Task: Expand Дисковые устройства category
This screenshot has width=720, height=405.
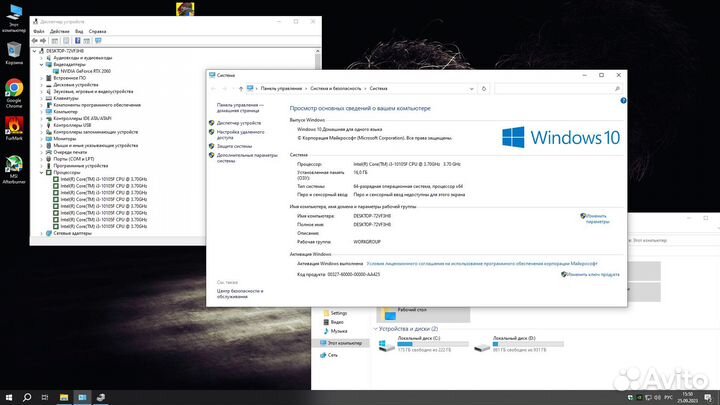Action: click(x=41, y=85)
